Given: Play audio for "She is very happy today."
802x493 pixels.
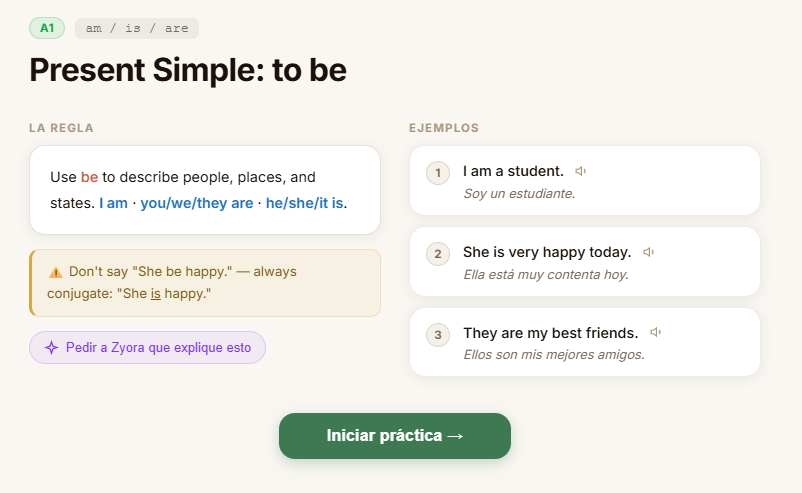Looking at the screenshot, I should click(649, 252).
